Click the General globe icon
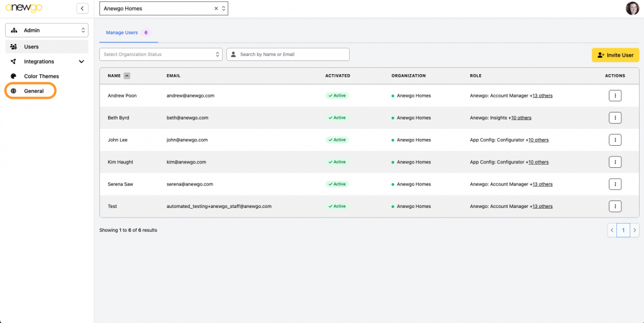The width and height of the screenshot is (644, 323). coord(14,91)
